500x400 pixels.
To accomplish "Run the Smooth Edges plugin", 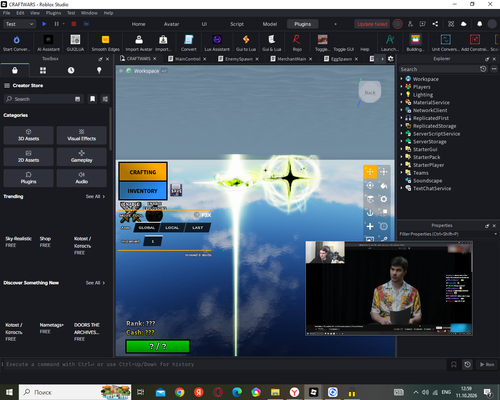I will pyautogui.click(x=105, y=43).
